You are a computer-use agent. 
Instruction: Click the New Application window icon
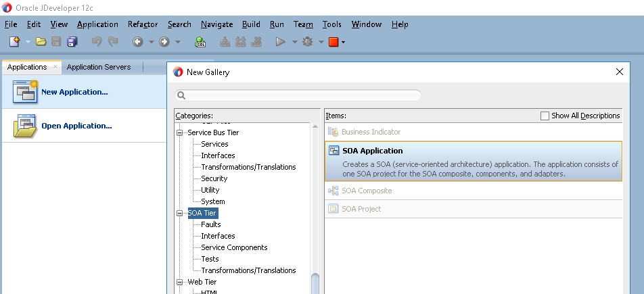coord(25,91)
